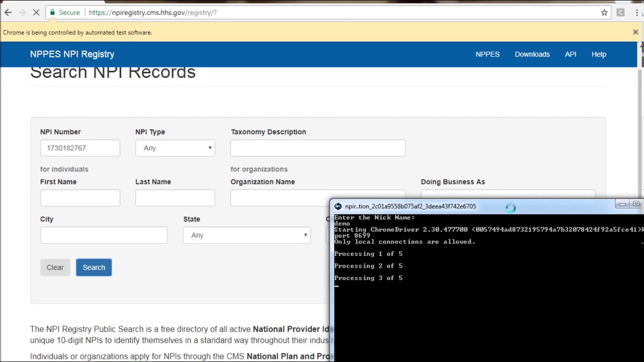Go back with the browser back arrow
This screenshot has height=362, width=644.
tap(8, 13)
